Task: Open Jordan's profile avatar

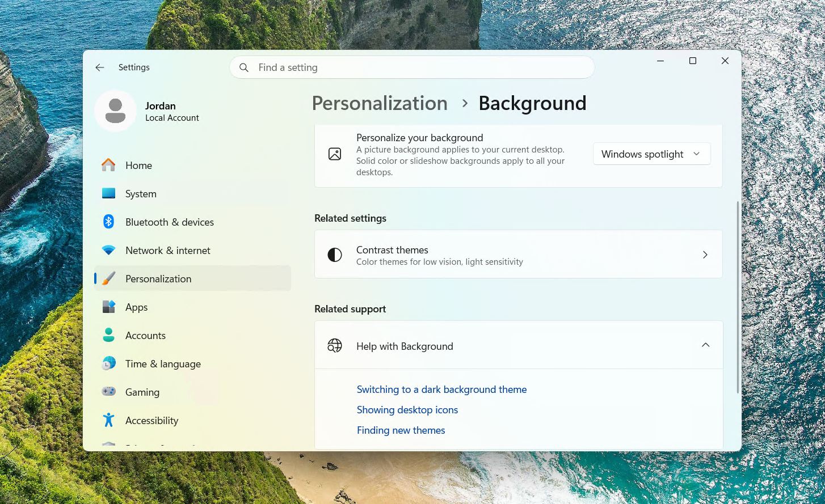Action: coord(115,111)
